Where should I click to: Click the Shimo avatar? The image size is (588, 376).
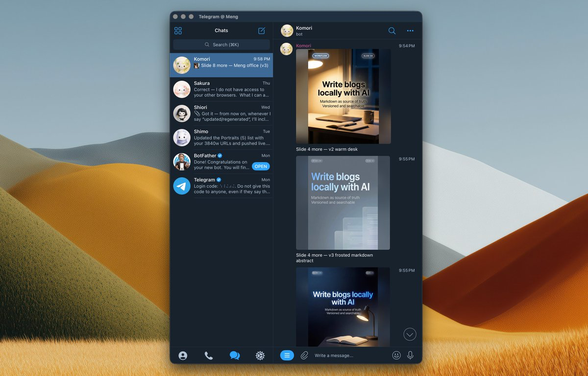coord(182,138)
